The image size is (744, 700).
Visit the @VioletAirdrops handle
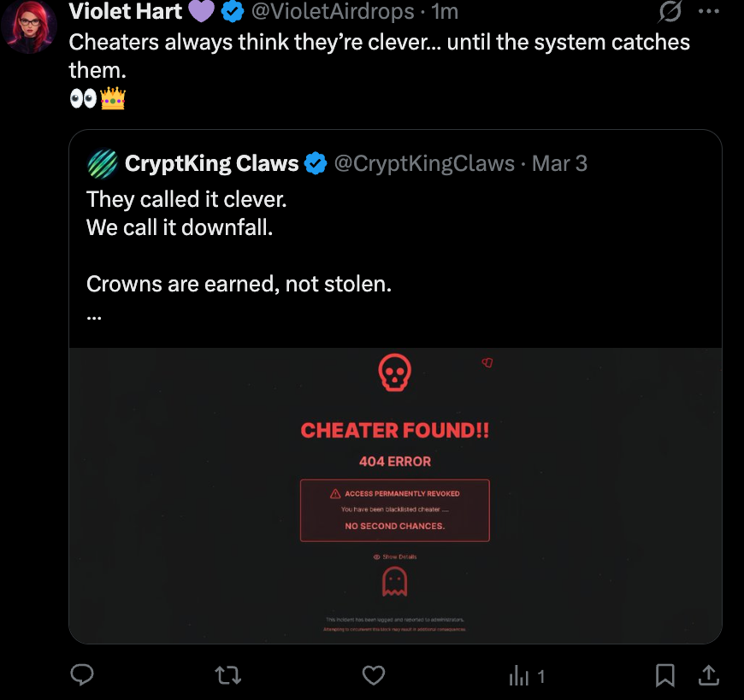tap(333, 11)
